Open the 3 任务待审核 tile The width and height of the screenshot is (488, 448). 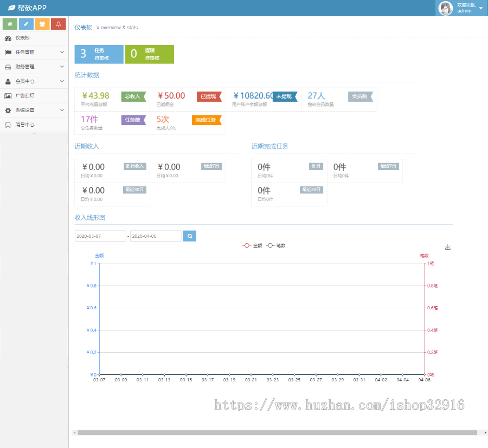[99, 54]
